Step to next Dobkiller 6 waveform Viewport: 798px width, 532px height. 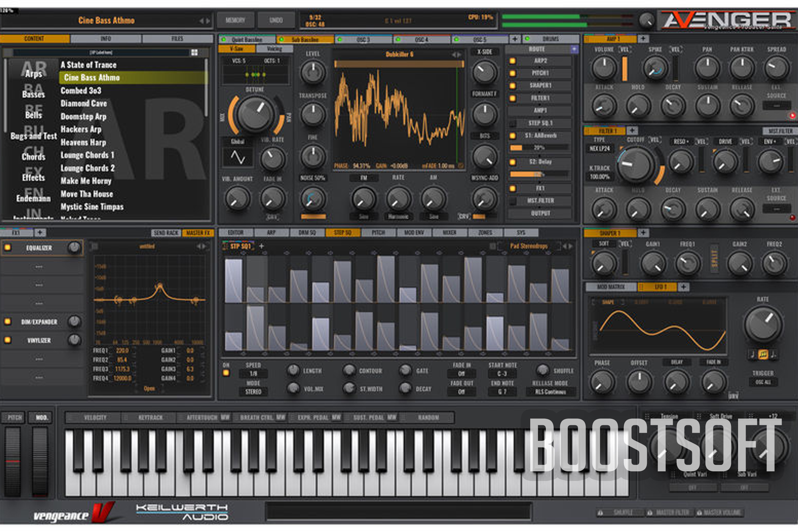(x=460, y=55)
